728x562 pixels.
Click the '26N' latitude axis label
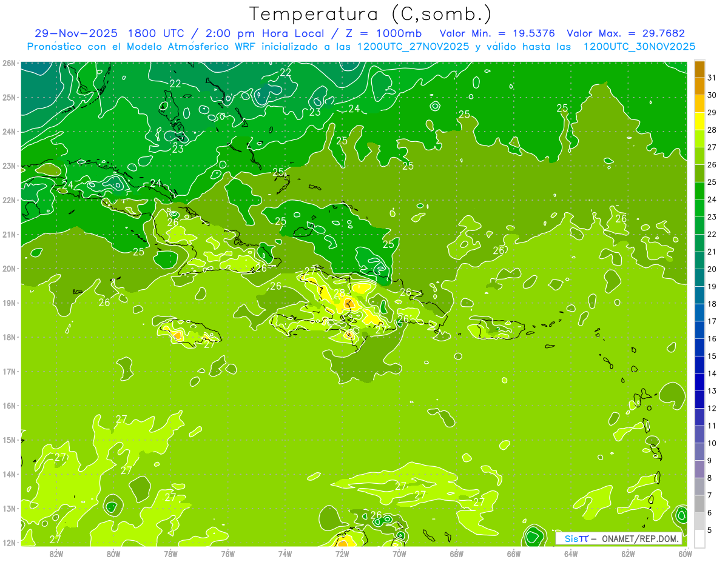point(9,63)
